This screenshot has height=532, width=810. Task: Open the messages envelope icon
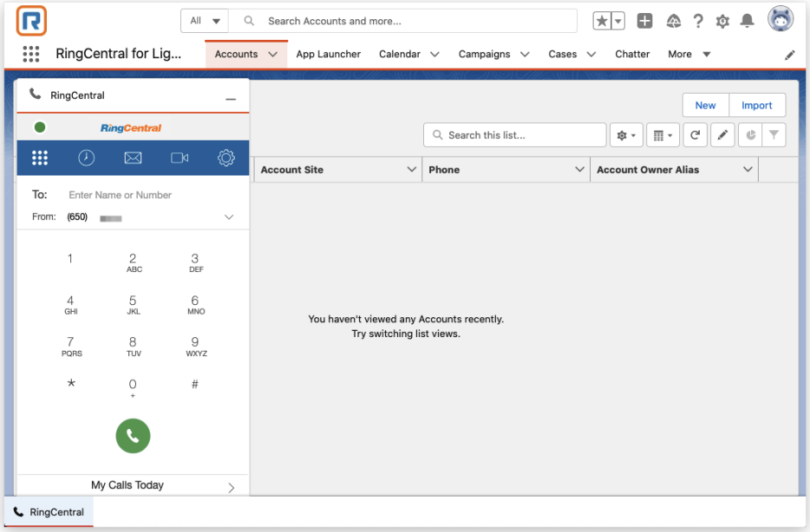[x=133, y=158]
